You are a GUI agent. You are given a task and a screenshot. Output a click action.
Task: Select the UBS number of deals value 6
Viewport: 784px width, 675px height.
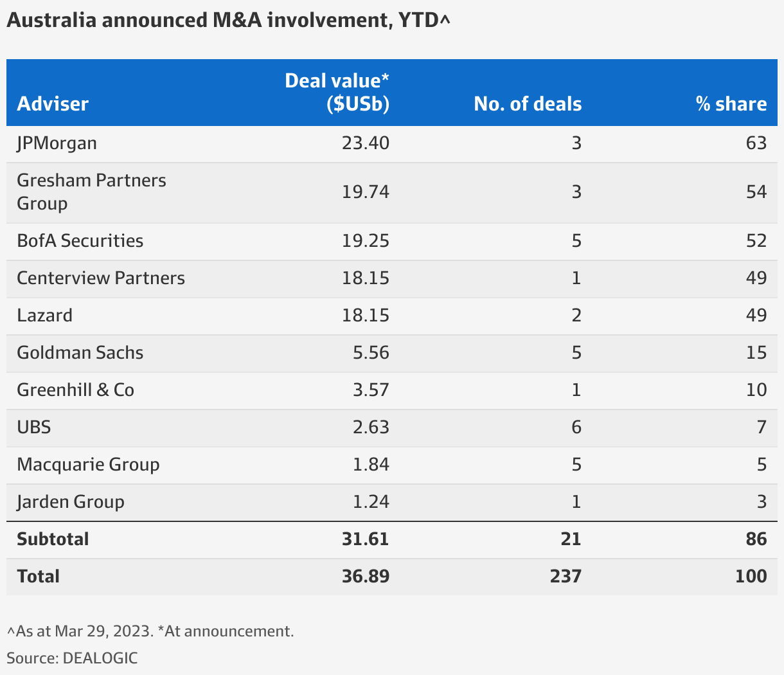click(576, 427)
